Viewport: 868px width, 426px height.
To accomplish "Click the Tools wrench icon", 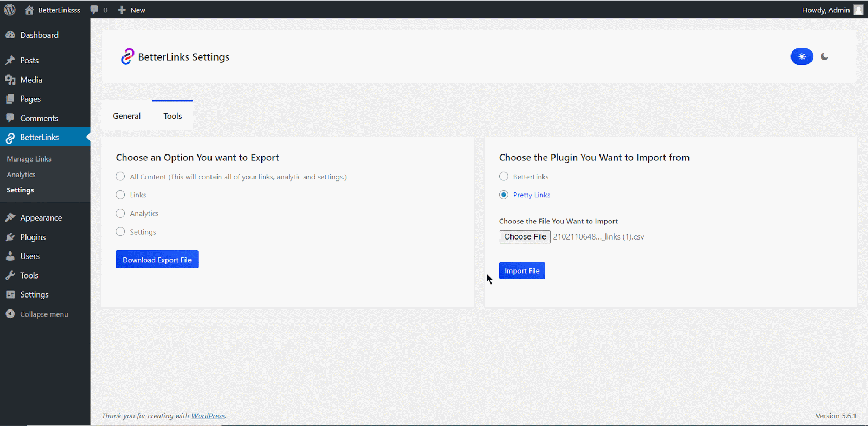I will [10, 275].
